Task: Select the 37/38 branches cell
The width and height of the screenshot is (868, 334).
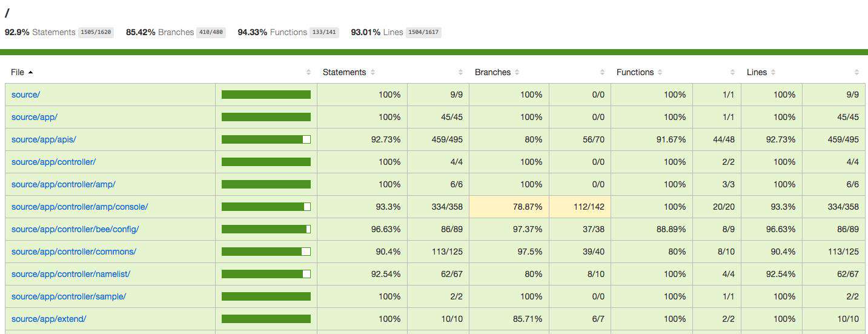Action: pos(580,229)
